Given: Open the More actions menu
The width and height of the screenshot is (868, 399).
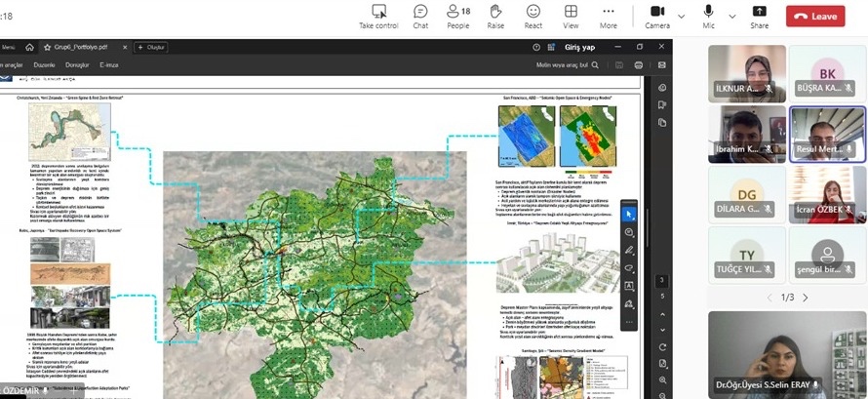Looking at the screenshot, I should coord(609,16).
